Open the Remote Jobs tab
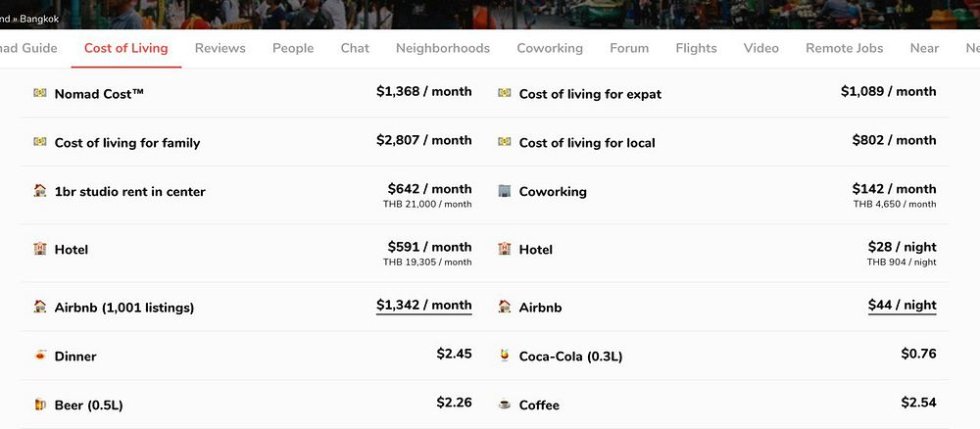Screen dimensions: 980x429 (x=844, y=48)
